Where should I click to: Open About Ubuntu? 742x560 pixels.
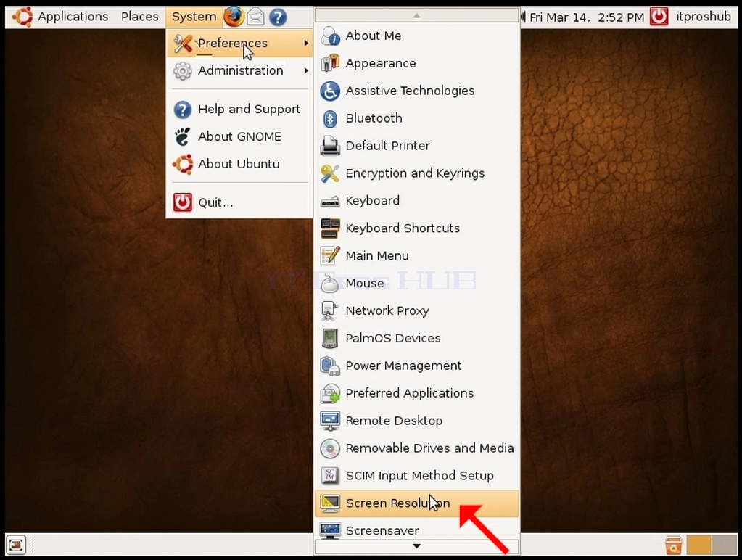[x=239, y=164]
